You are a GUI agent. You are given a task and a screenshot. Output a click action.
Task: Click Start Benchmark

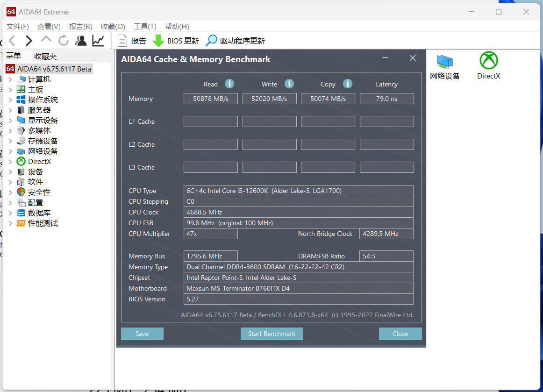click(x=271, y=334)
